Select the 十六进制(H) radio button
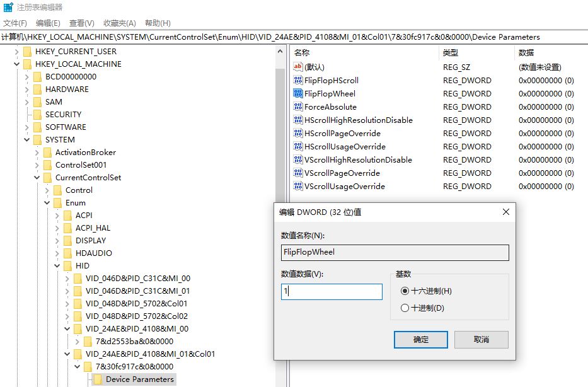This screenshot has width=588, height=387. 405,291
